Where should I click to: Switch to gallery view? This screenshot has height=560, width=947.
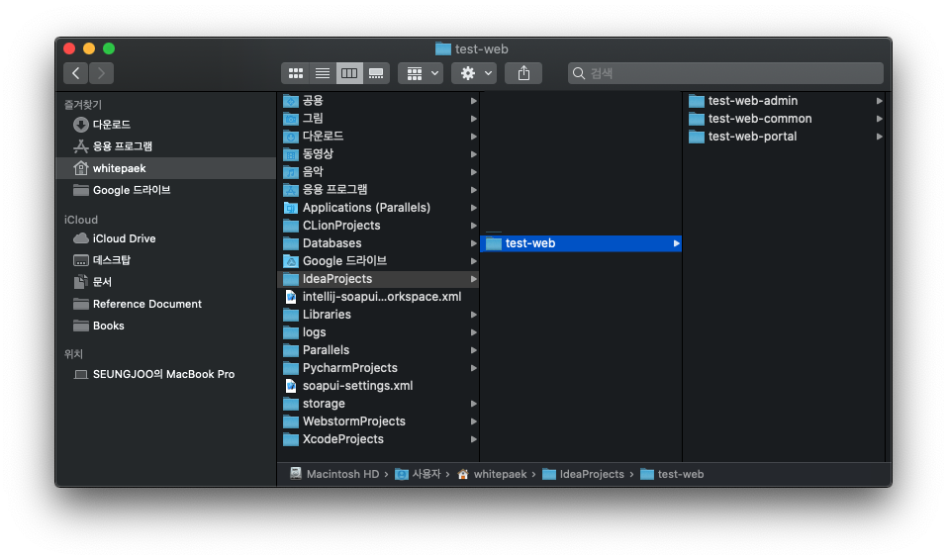click(376, 73)
